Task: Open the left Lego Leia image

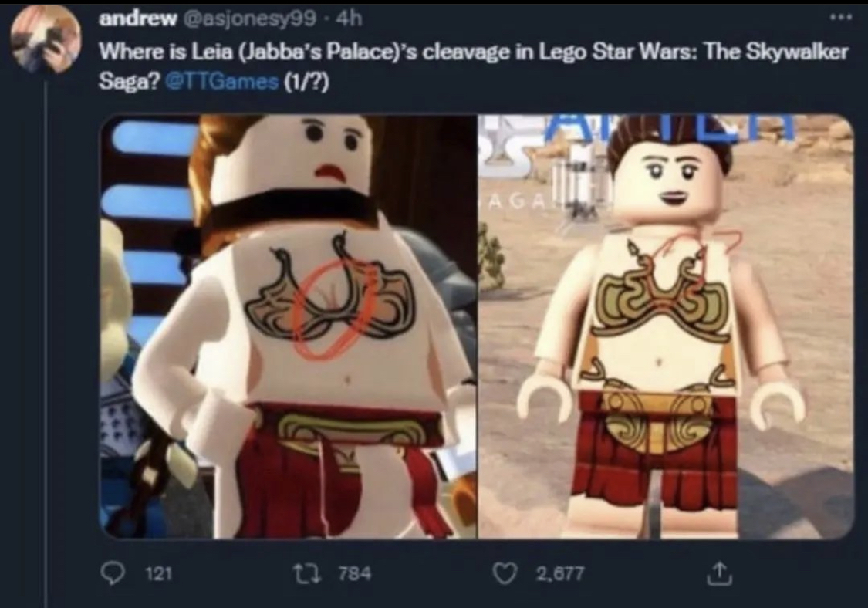Action: [x=289, y=326]
